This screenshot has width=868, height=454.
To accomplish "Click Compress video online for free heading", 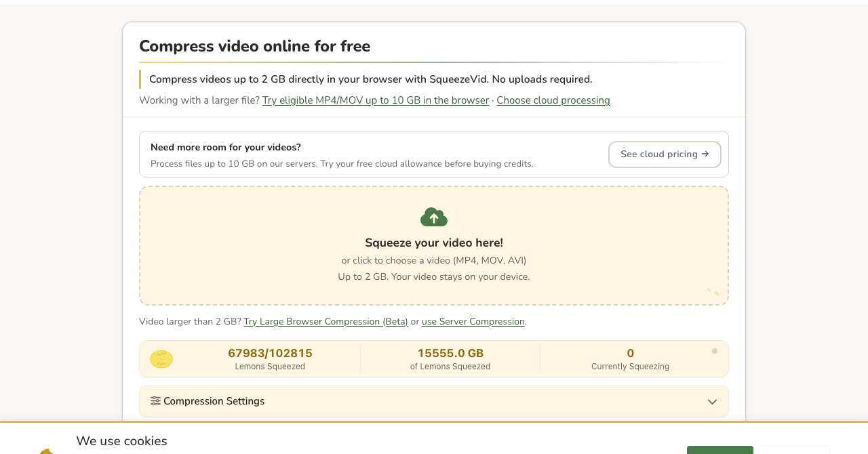I will (x=254, y=46).
